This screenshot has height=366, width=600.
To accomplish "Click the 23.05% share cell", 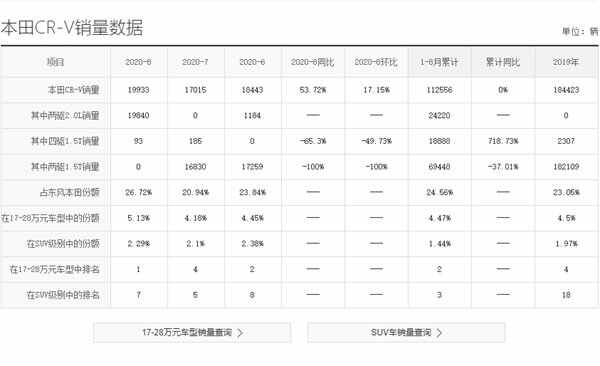I will [x=566, y=192].
